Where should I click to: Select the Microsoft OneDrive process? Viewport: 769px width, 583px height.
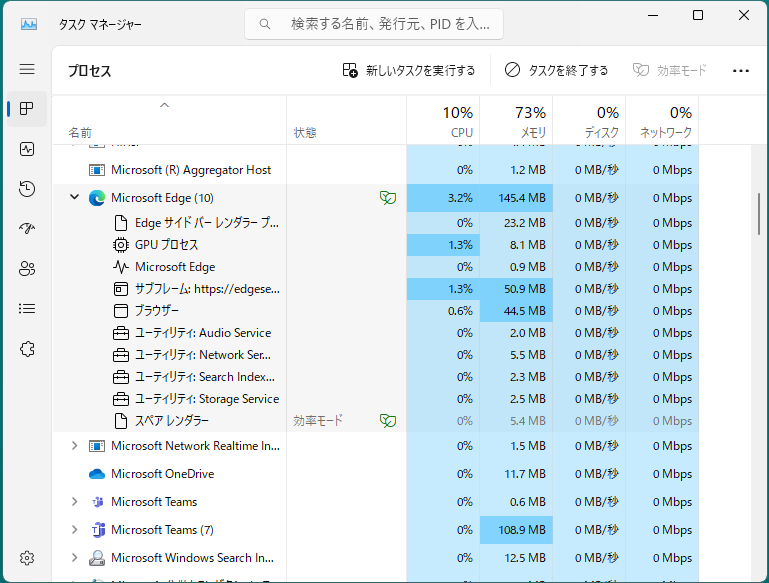click(376, 474)
